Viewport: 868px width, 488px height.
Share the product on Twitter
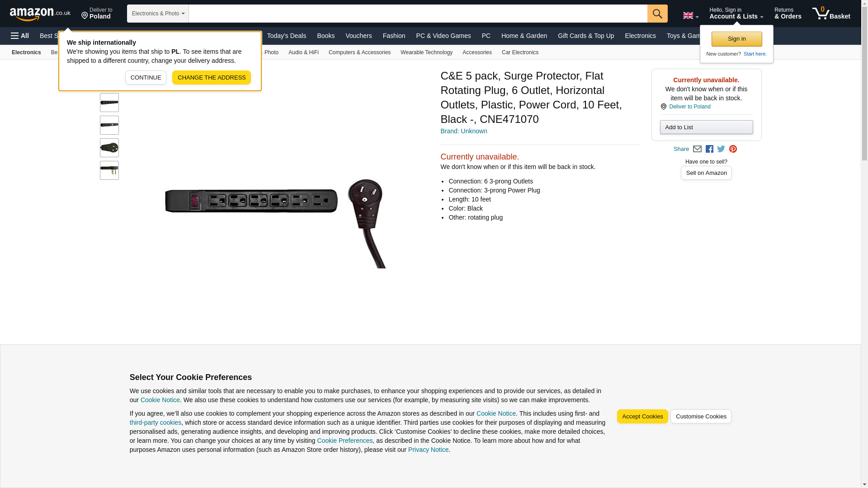(721, 149)
